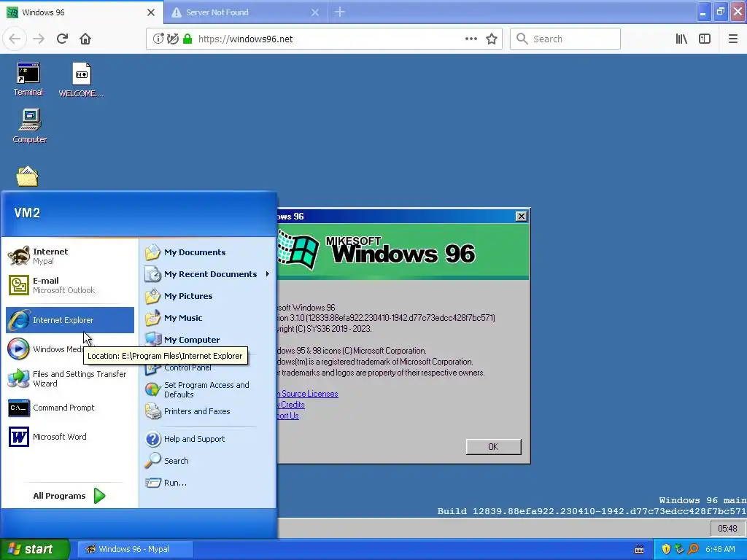This screenshot has height=560, width=747.
Task: Open the Source Licenses link
Action: tap(307, 394)
